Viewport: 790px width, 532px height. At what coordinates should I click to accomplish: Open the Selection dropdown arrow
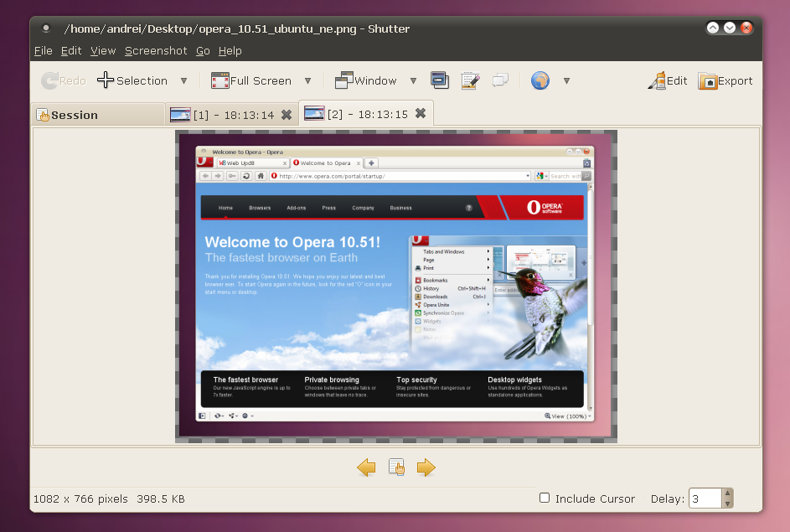point(184,80)
